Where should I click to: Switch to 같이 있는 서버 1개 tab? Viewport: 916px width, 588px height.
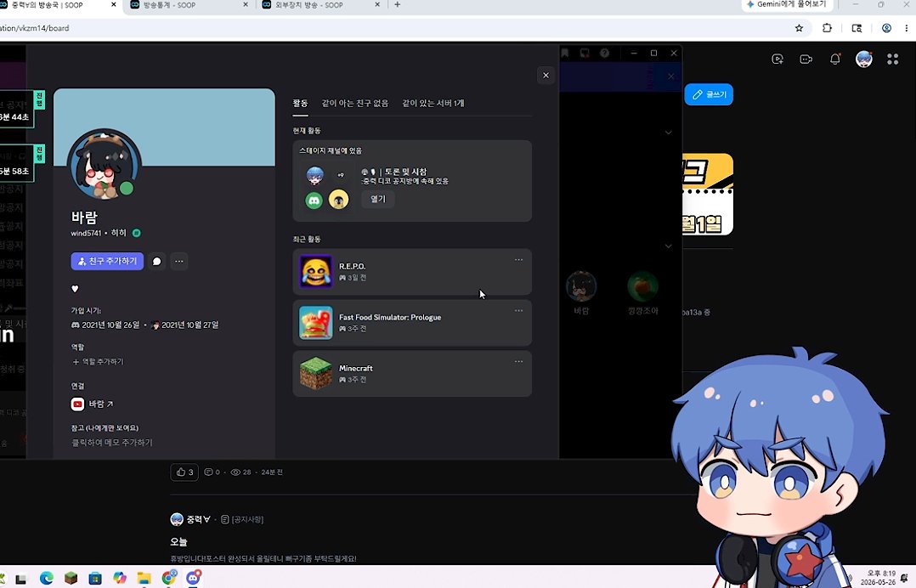pyautogui.click(x=433, y=104)
